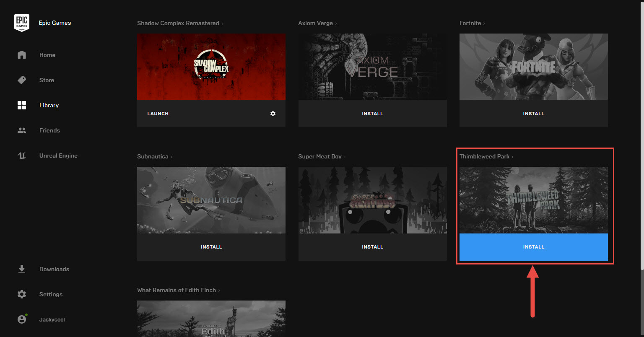The image size is (644, 337).
Task: Click the Downloads arrow icon
Action: click(x=22, y=269)
